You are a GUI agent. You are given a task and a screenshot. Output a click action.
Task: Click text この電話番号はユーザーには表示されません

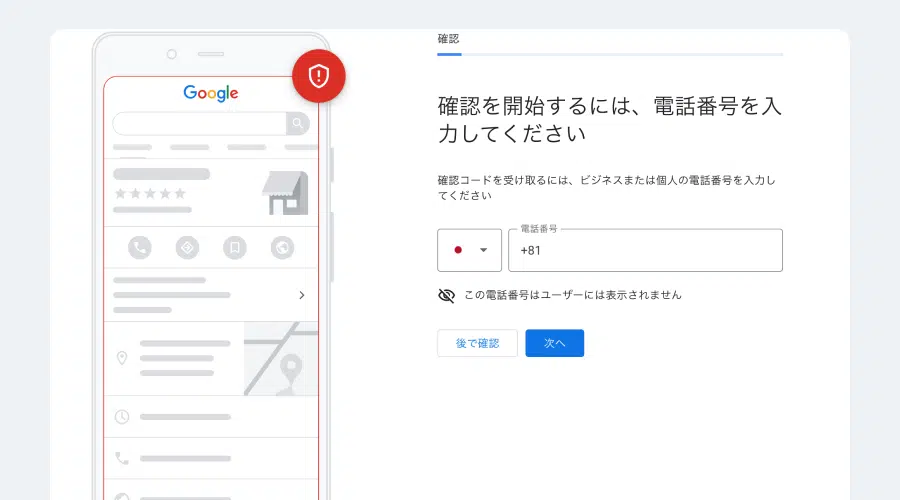(x=573, y=295)
